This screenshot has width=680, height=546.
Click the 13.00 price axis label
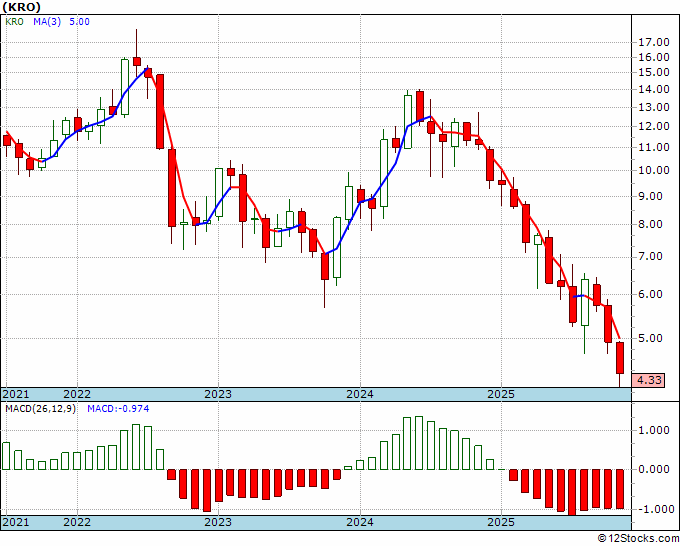(x=654, y=107)
